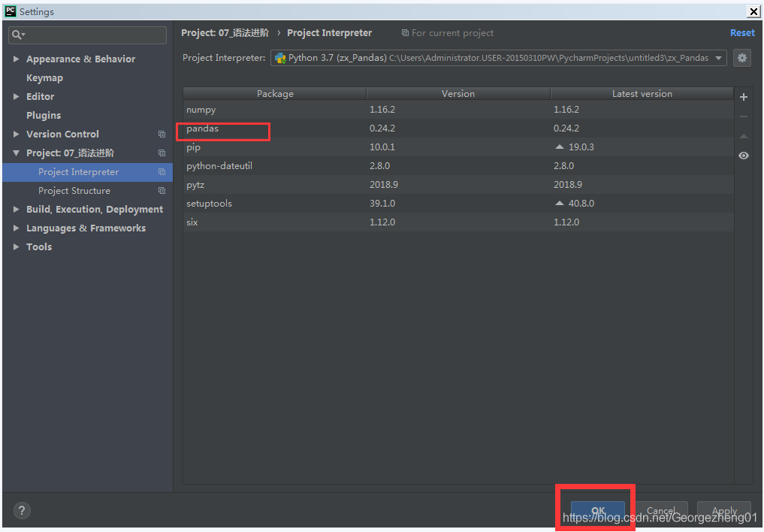Click the Apply button
The image size is (764, 532).
(x=724, y=510)
